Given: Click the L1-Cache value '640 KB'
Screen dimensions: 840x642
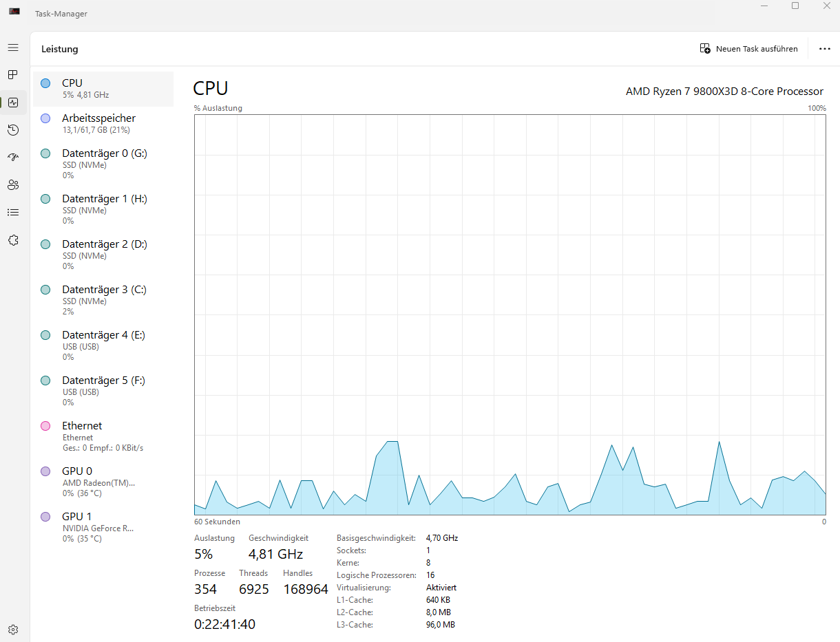Looking at the screenshot, I should [x=439, y=600].
